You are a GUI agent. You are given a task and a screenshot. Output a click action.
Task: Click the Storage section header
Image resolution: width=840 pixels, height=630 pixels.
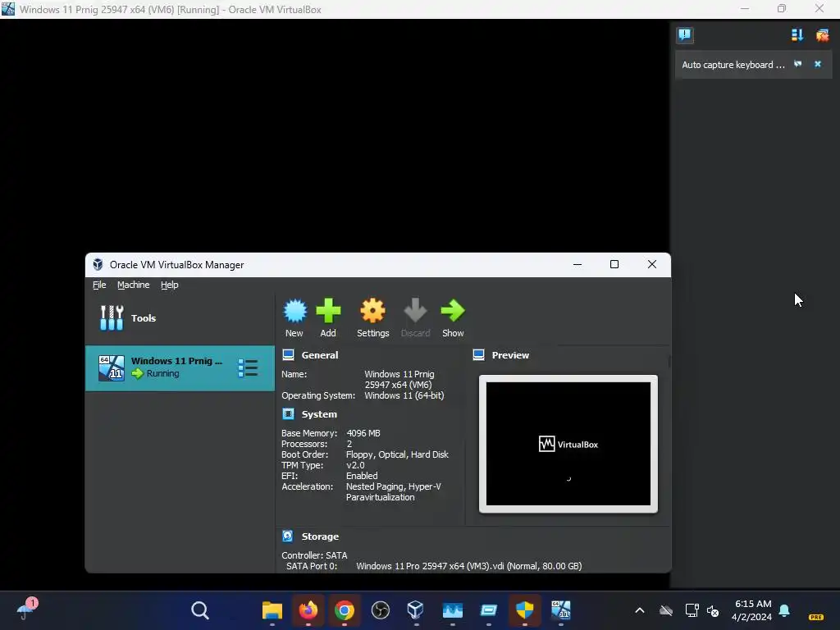click(x=320, y=536)
